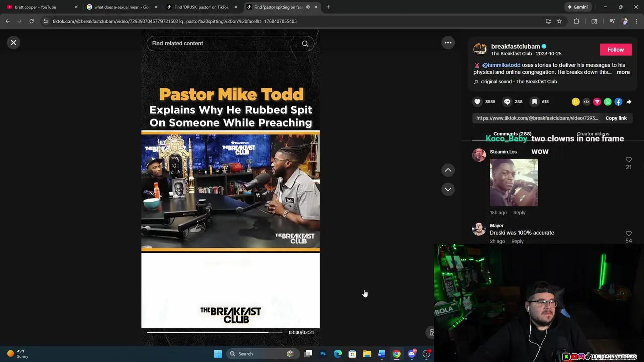Reply to Steamin.Los comment
Viewport: 644px width, 362px height.
point(519,213)
